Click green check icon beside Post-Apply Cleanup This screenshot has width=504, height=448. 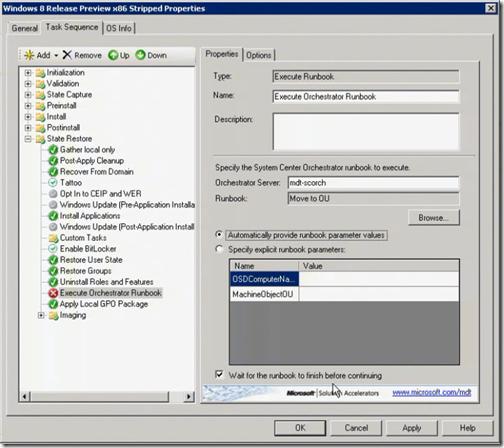(53, 161)
